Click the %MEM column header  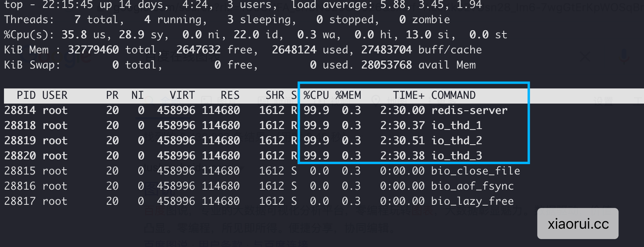click(348, 95)
